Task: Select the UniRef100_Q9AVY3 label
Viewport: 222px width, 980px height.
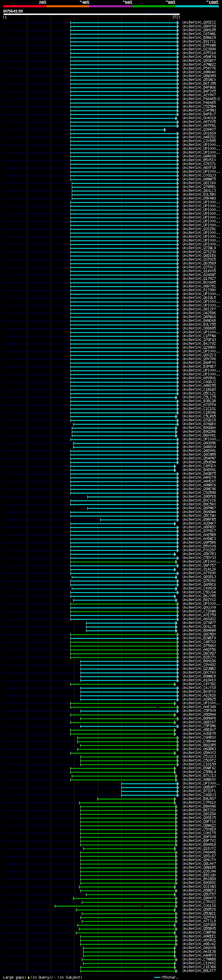Action: tap(199, 899)
